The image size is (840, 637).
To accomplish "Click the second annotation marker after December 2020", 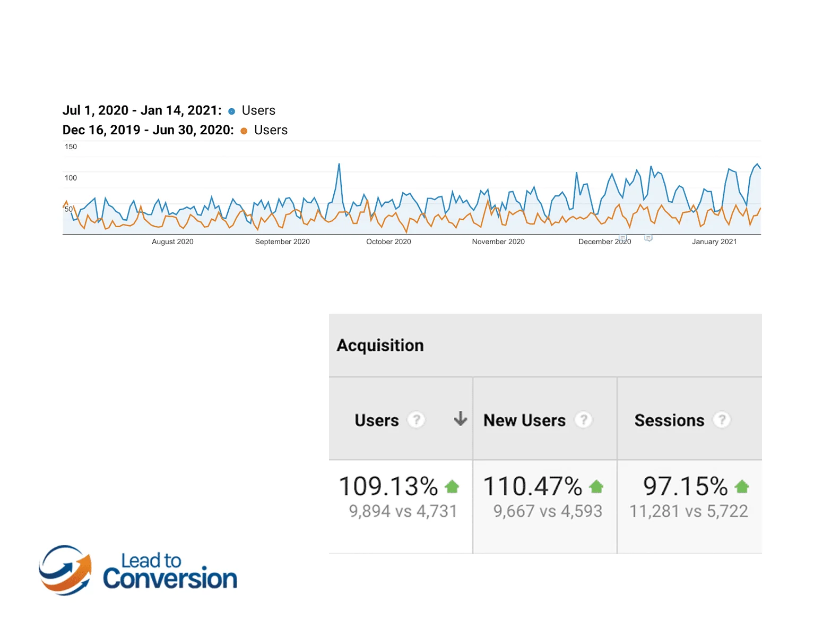I will 648,238.
